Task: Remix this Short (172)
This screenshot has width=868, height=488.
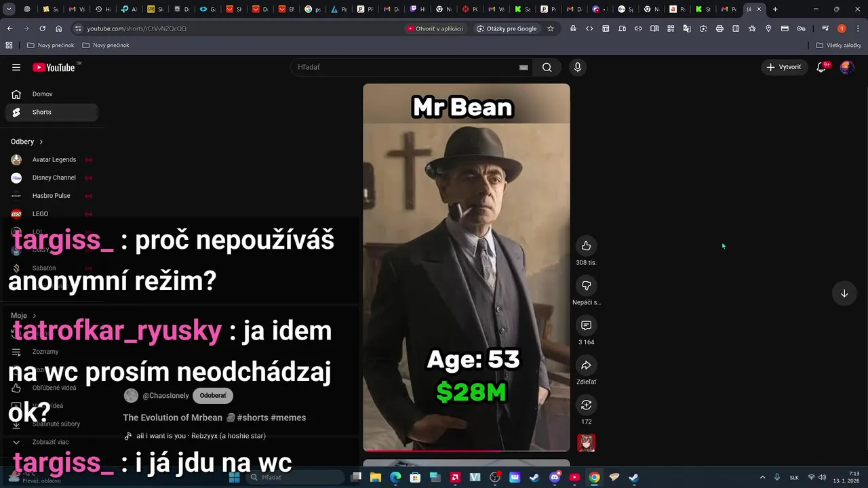Action: pos(587,405)
